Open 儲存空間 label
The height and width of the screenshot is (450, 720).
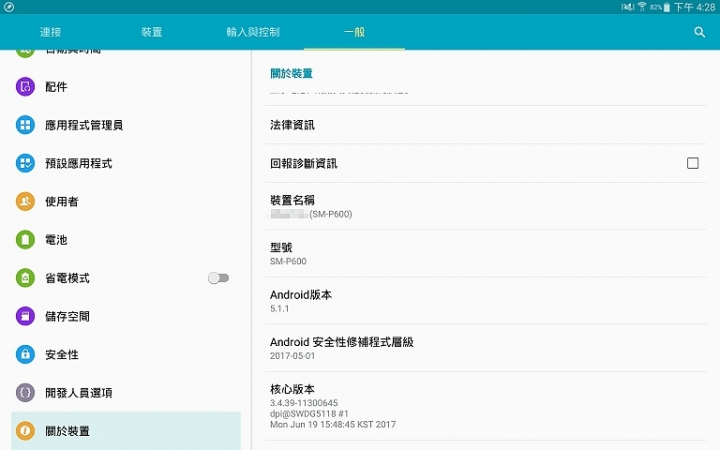[x=67, y=316]
